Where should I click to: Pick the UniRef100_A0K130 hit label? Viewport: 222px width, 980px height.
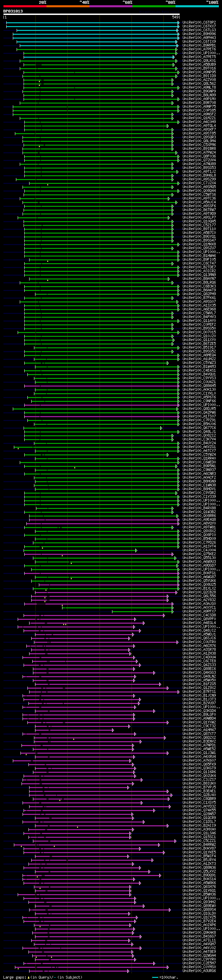point(199,390)
